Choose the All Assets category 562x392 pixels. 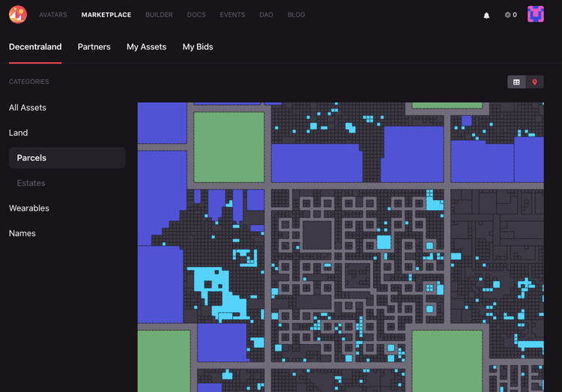click(28, 108)
